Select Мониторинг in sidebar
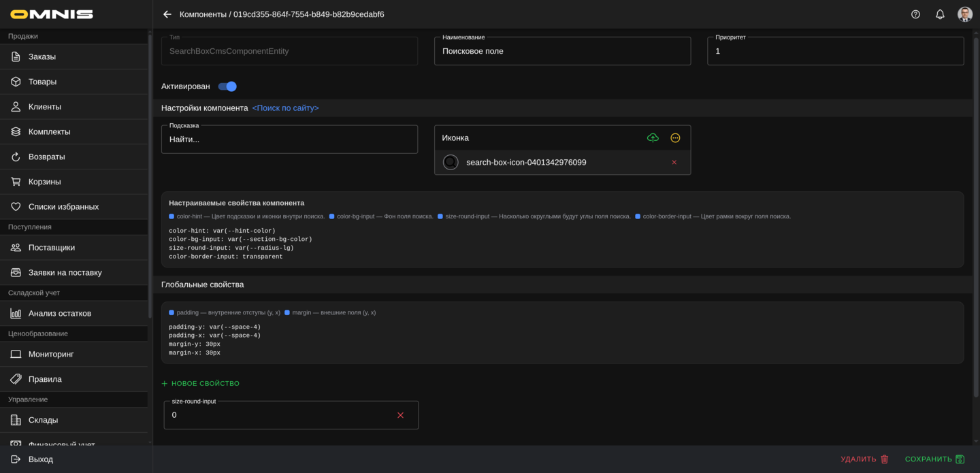 [x=51, y=355]
